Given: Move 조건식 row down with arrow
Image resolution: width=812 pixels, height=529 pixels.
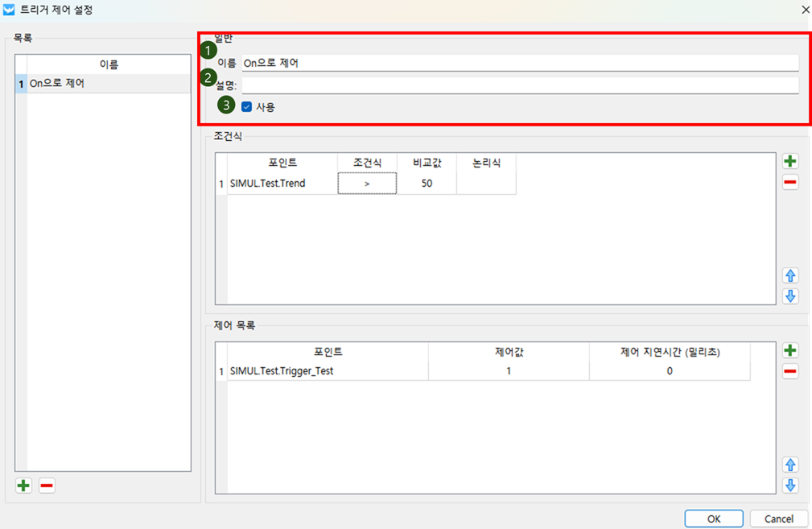Looking at the screenshot, I should [x=790, y=295].
